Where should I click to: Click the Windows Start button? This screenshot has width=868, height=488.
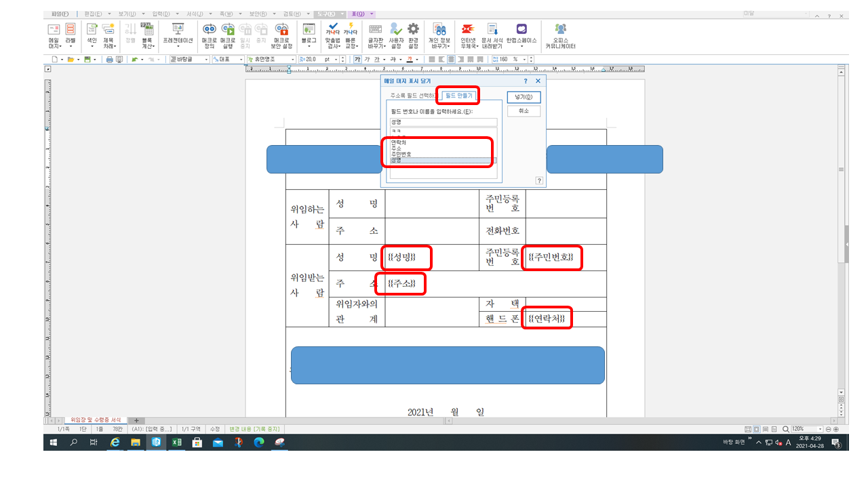[x=53, y=442]
